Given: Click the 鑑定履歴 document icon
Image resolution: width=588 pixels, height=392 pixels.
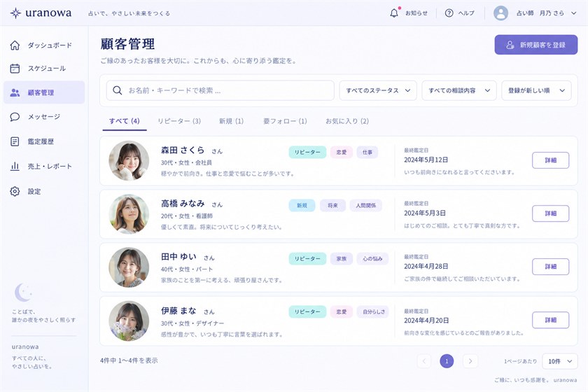Looking at the screenshot, I should (x=15, y=141).
